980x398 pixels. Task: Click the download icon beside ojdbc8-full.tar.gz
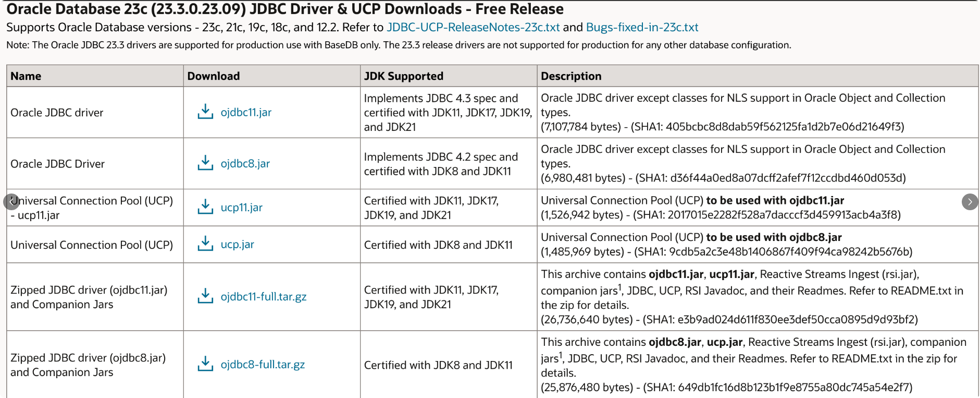pos(205,364)
